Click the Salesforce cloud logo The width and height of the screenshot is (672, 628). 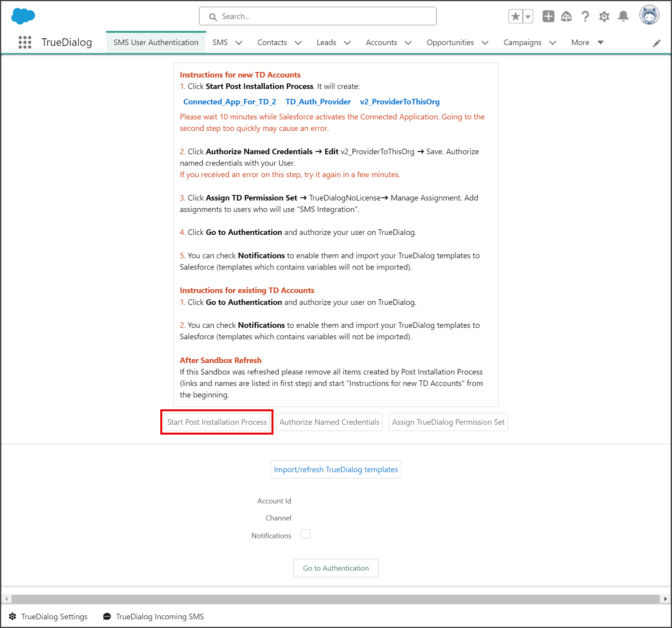coord(23,16)
